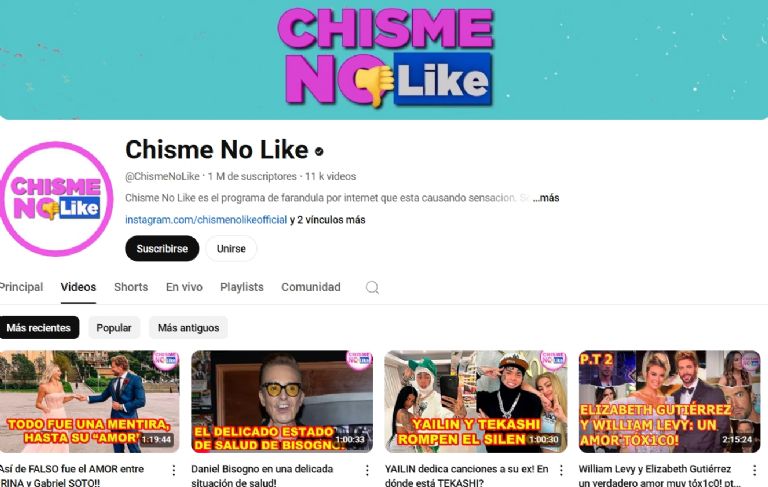
Task: Select the Popular filter chip
Action: point(114,328)
